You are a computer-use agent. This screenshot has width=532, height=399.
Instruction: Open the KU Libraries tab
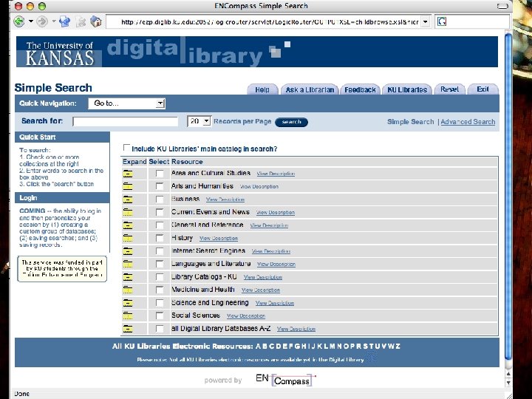[x=407, y=89]
